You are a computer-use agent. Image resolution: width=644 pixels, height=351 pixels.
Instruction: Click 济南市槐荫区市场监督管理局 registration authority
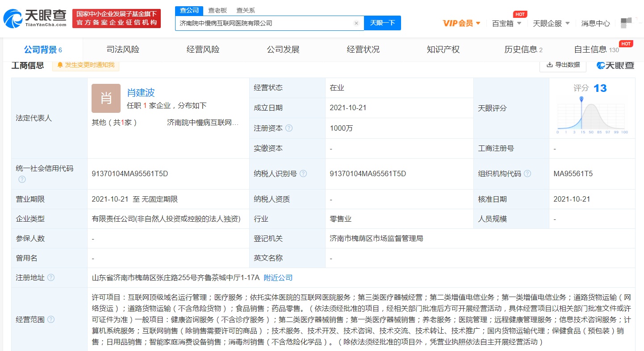(x=376, y=238)
